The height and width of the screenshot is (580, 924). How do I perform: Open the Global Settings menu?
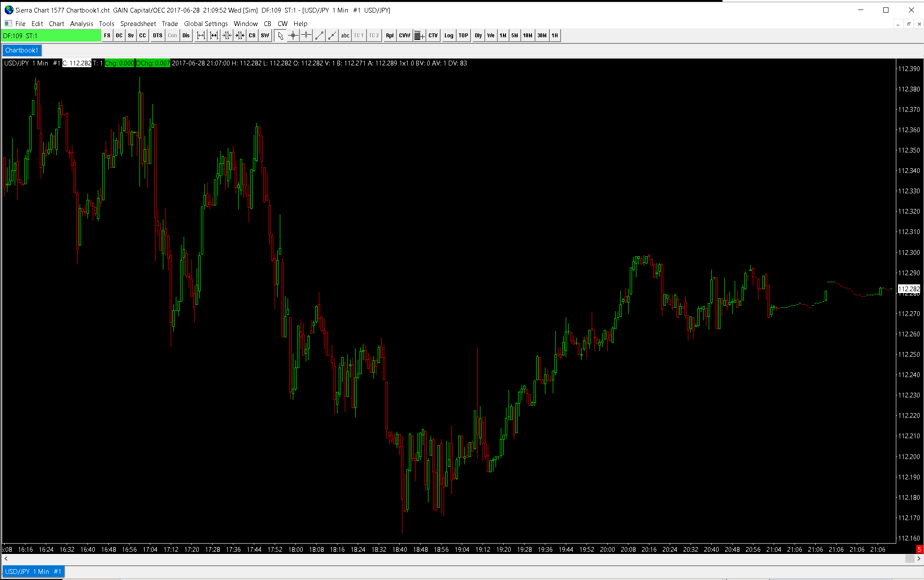point(206,24)
